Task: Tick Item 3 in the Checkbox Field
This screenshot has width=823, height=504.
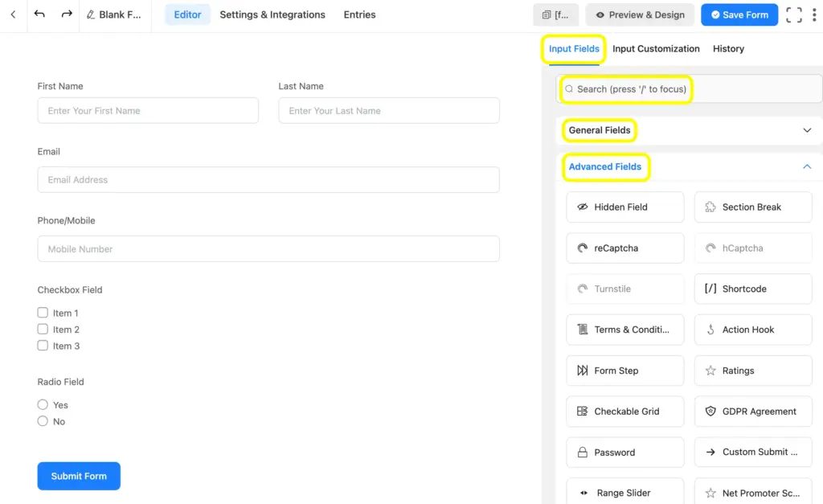Action: pyautogui.click(x=43, y=346)
